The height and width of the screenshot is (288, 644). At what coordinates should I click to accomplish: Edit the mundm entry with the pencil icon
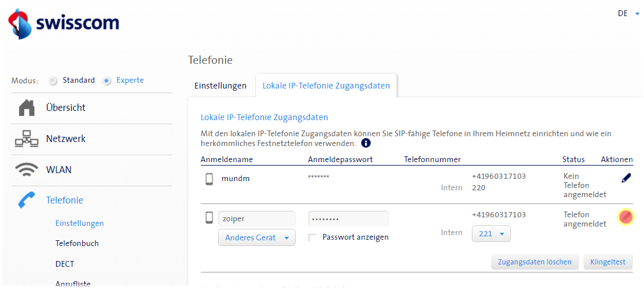(626, 179)
